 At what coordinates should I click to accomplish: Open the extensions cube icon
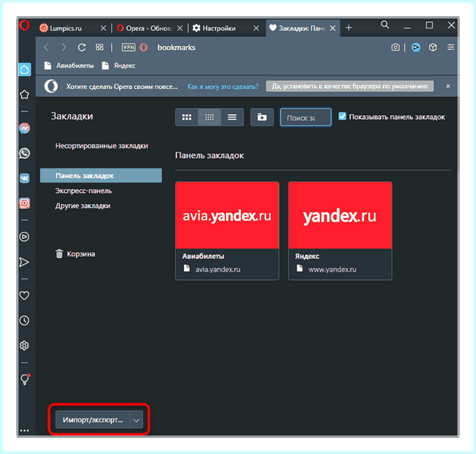pyautogui.click(x=433, y=48)
